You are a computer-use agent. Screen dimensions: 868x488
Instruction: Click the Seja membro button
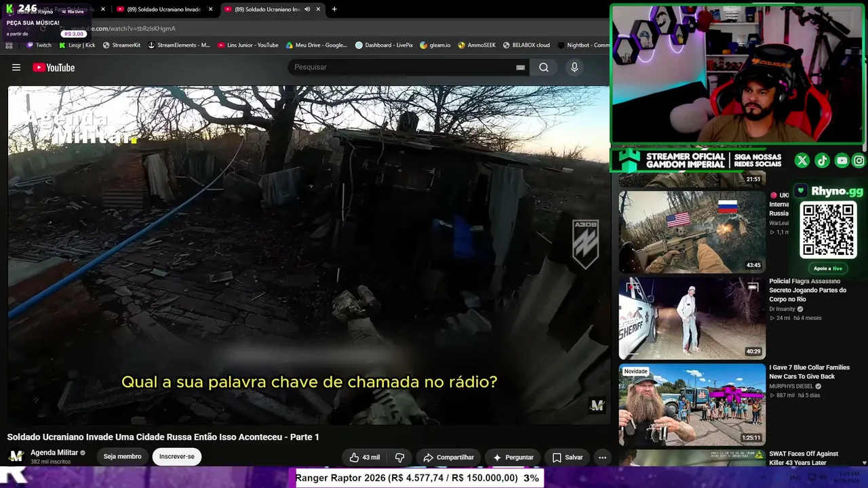point(123,457)
